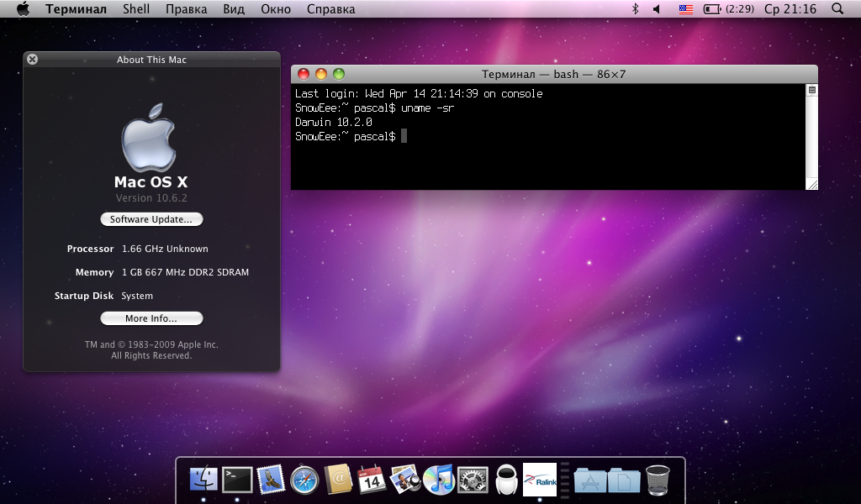Open System Preferences from the Dock

(473, 480)
